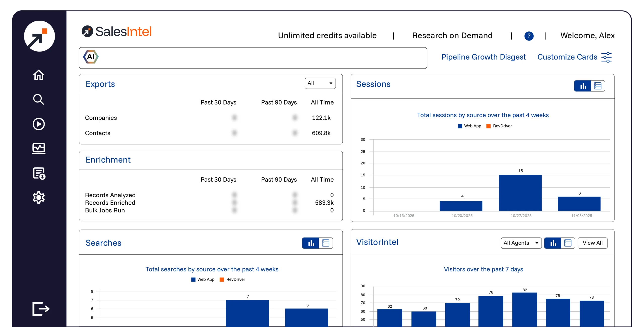The width and height of the screenshot is (644, 327).
Task: Open the Search icon in sidebar
Action: (x=39, y=99)
